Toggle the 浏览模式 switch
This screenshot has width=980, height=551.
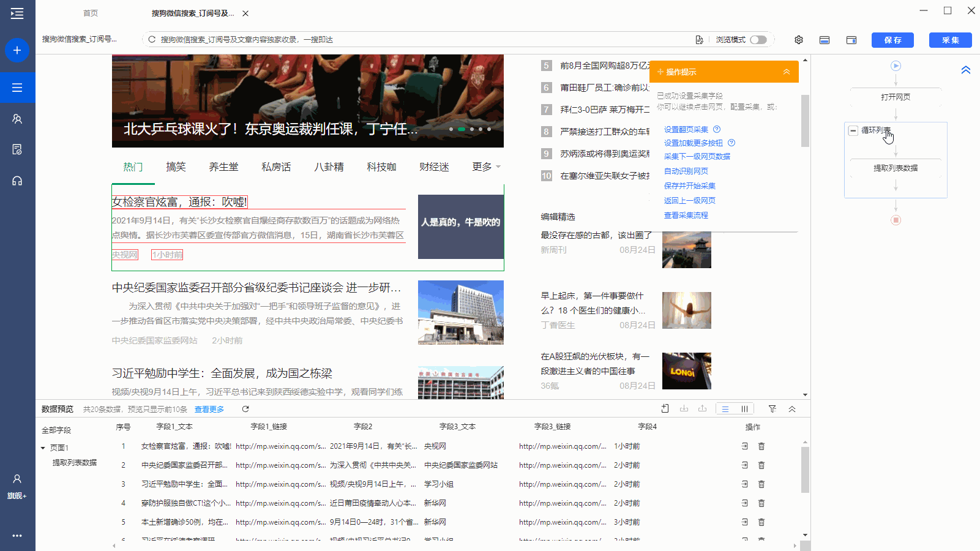[758, 40]
